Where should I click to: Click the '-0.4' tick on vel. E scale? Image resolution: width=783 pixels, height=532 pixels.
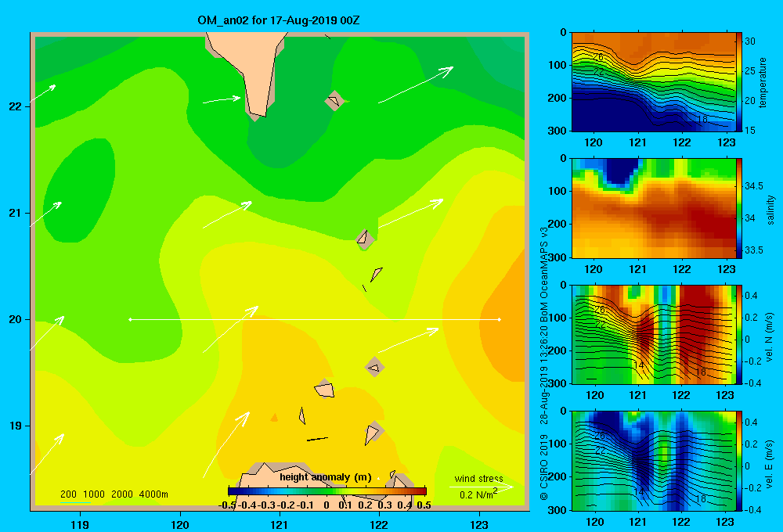753,509
